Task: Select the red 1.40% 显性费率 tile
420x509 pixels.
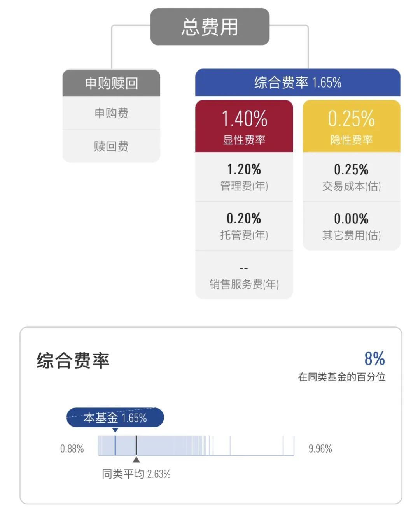Action: [x=244, y=126]
